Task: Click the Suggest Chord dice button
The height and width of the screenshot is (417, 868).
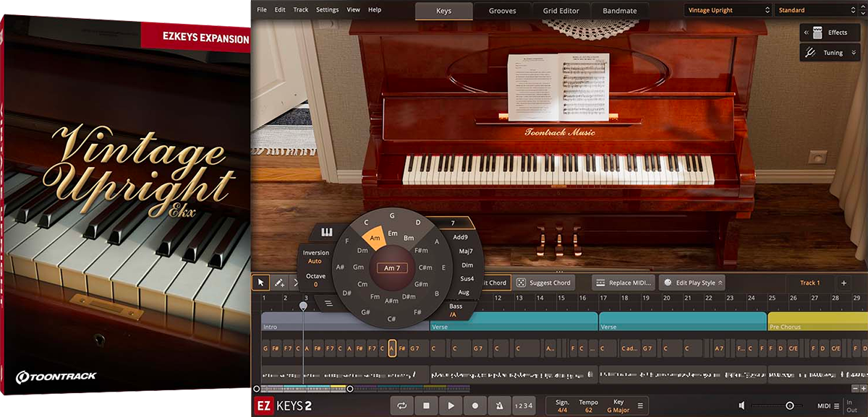Action: [x=545, y=283]
